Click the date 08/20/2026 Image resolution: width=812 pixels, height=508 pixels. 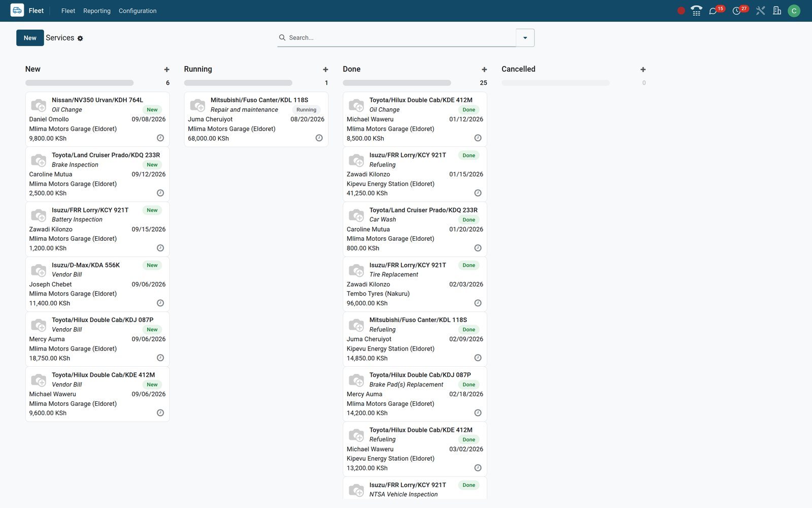tap(308, 119)
